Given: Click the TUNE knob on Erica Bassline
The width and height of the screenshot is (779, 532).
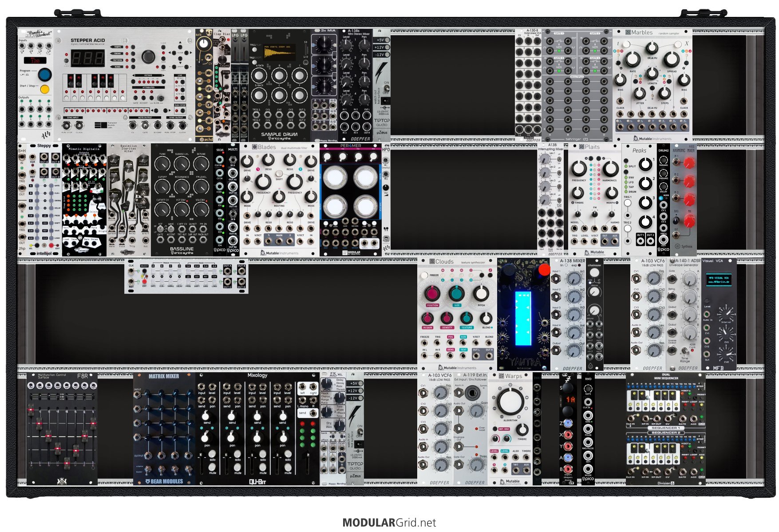Looking at the screenshot, I should click(162, 165).
